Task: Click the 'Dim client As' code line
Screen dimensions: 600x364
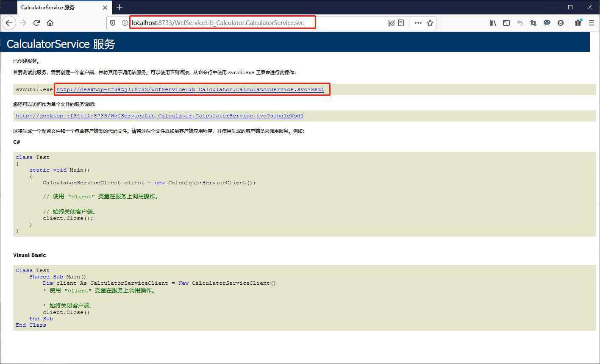Action: tap(159, 283)
